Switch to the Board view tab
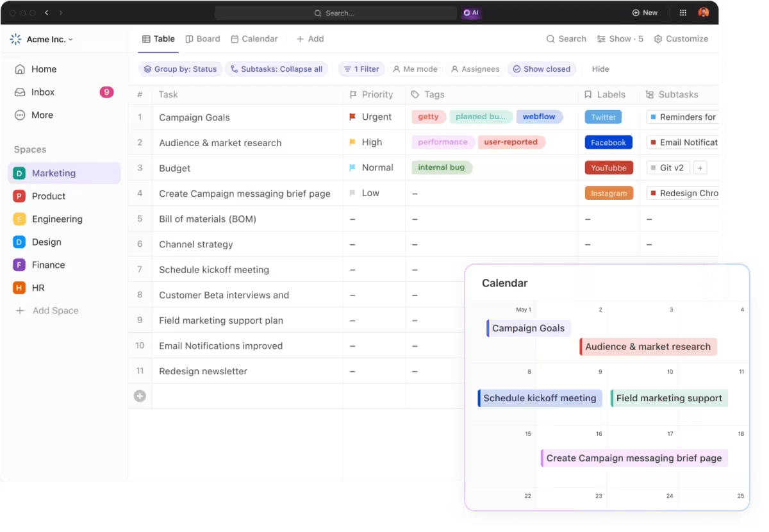 coord(203,39)
